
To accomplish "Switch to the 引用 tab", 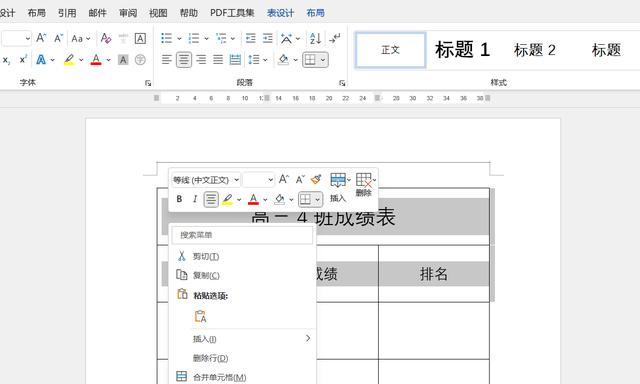I will click(x=67, y=13).
